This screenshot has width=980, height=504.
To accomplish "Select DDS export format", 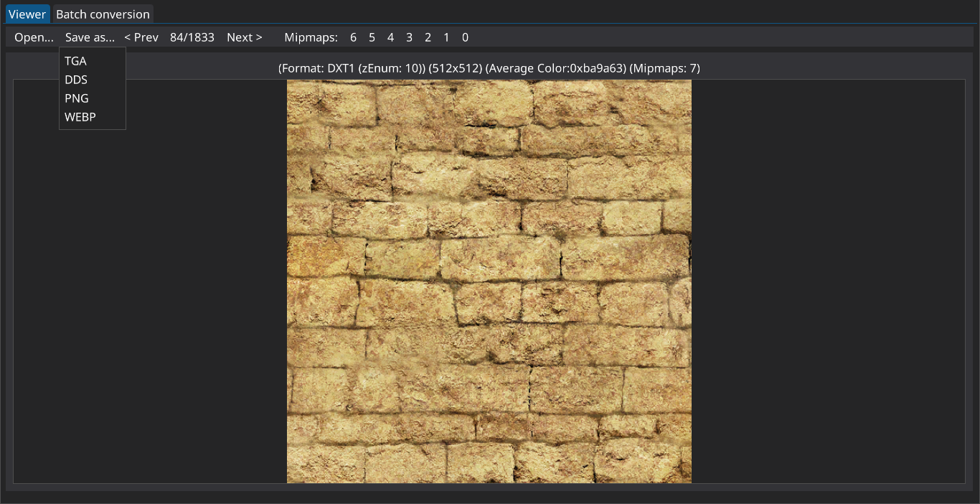I will tap(76, 80).
